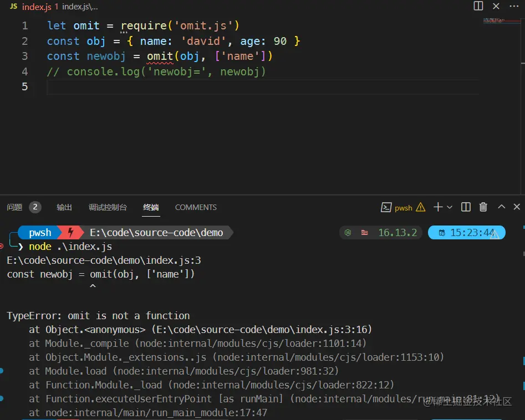This screenshot has height=420, width=525.
Task: Click the pwsh prompt segment
Action: tap(39, 233)
